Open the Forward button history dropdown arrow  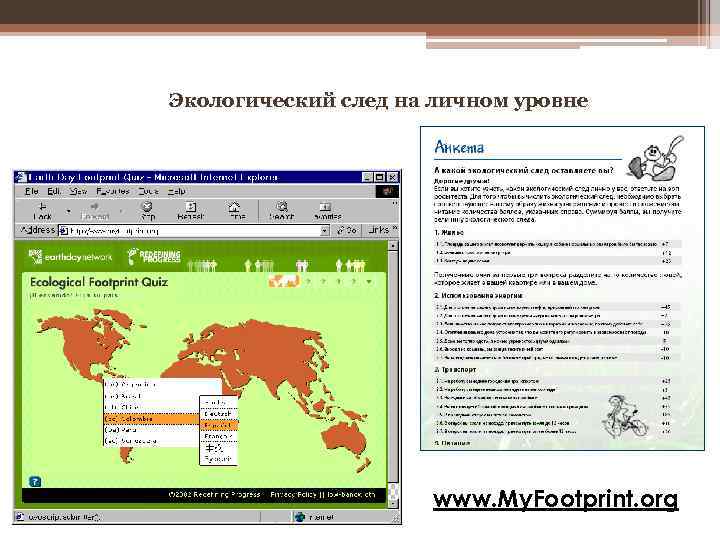click(x=121, y=211)
